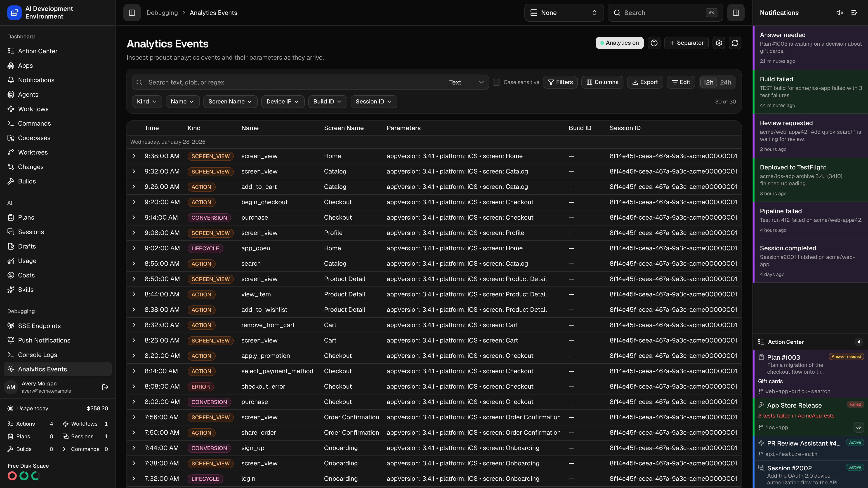Open the Screen Name filter dropdown
Image resolution: width=868 pixels, height=488 pixels.
click(x=230, y=101)
